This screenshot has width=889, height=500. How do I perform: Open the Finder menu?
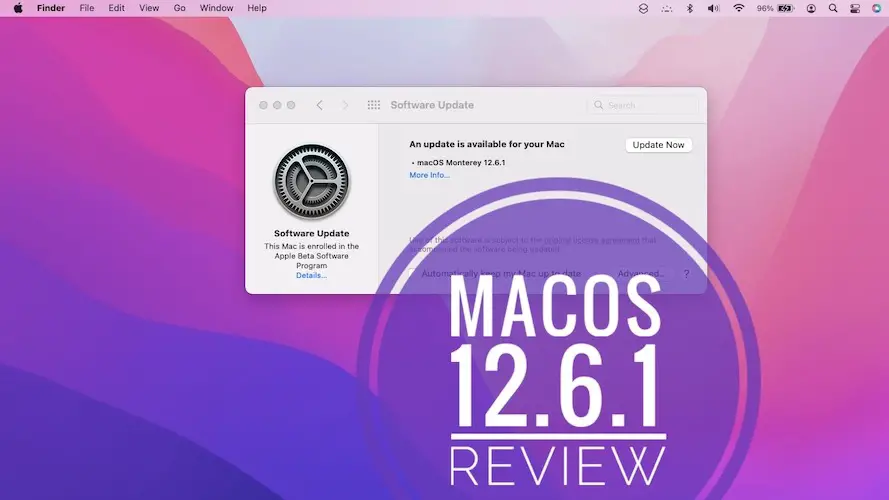(51, 8)
